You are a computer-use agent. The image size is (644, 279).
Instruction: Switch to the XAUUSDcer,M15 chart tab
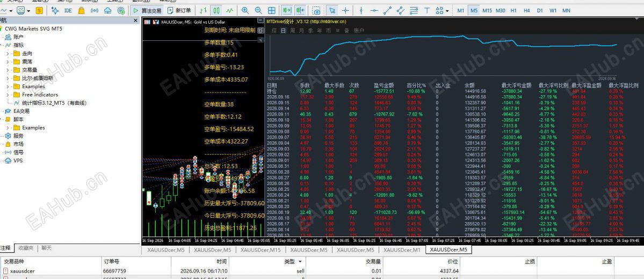tap(261, 249)
